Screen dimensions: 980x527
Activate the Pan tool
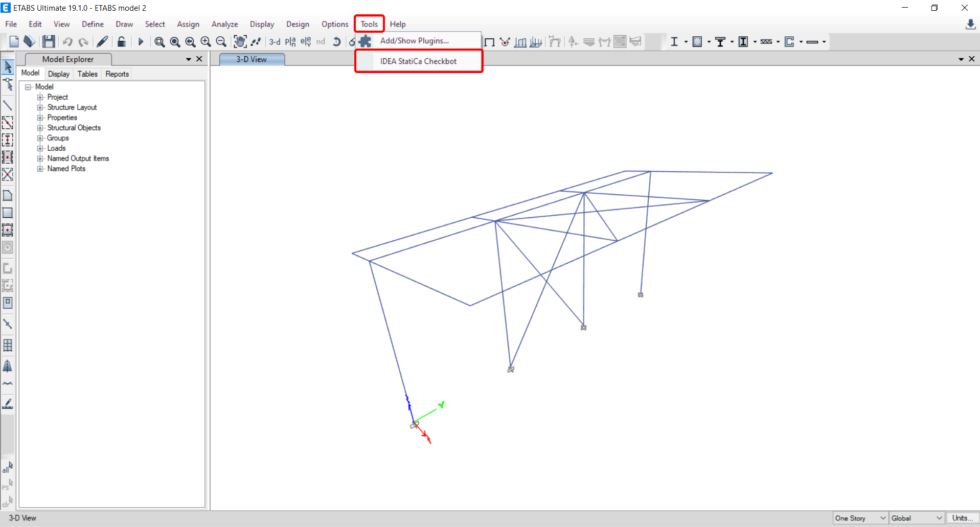240,41
